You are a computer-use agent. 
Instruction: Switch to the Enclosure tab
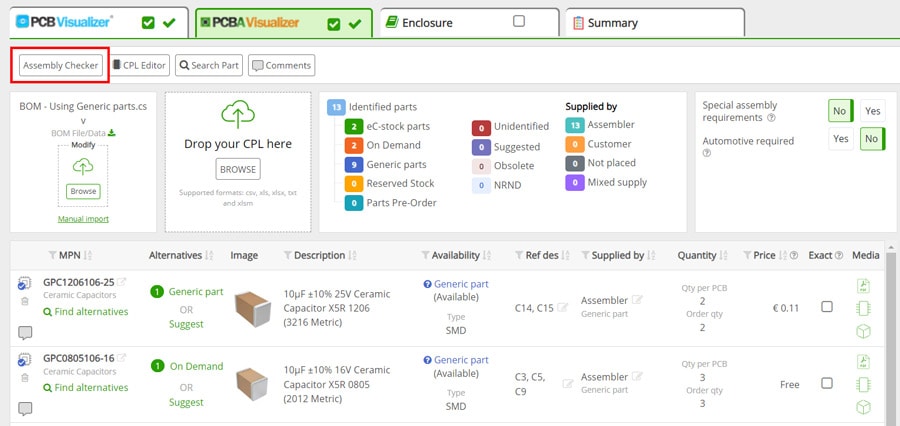click(469, 23)
